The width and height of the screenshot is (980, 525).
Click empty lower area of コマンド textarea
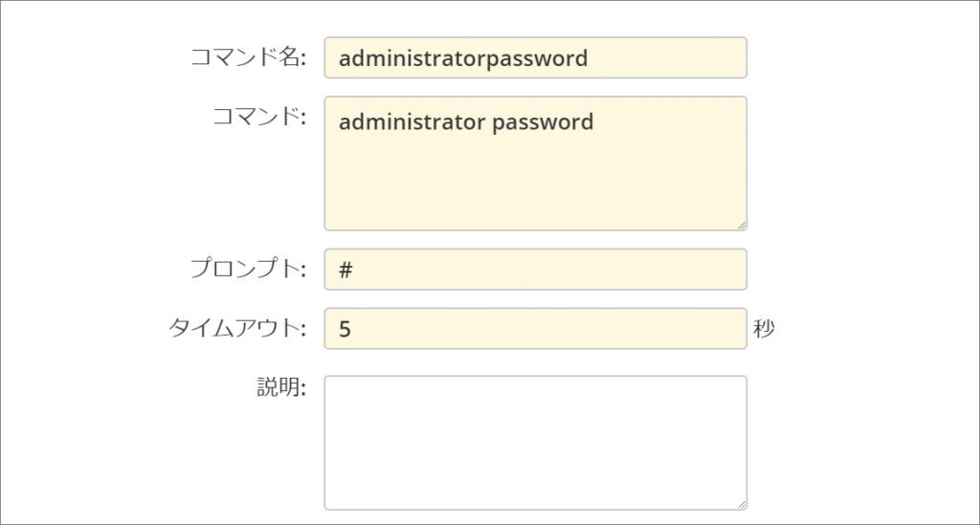coord(534,191)
